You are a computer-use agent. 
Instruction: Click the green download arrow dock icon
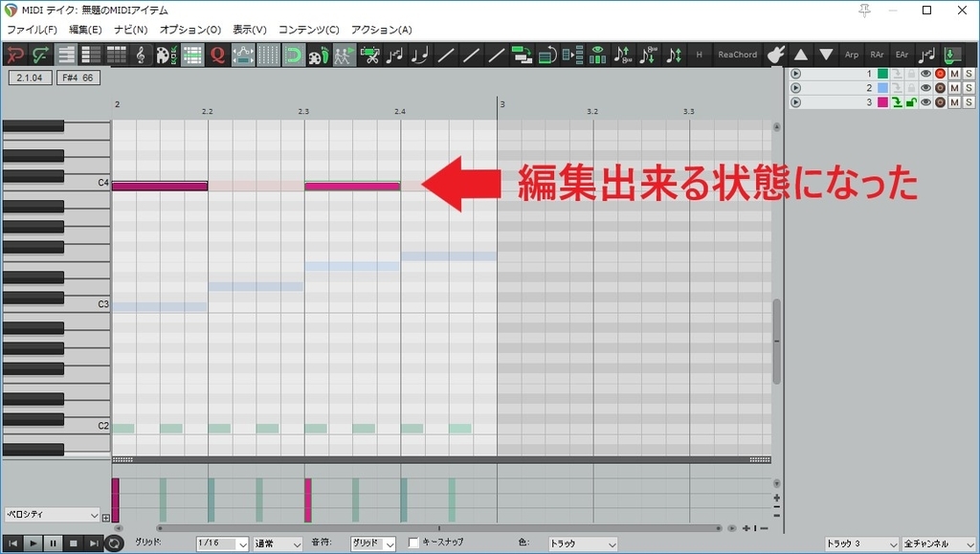tap(952, 55)
